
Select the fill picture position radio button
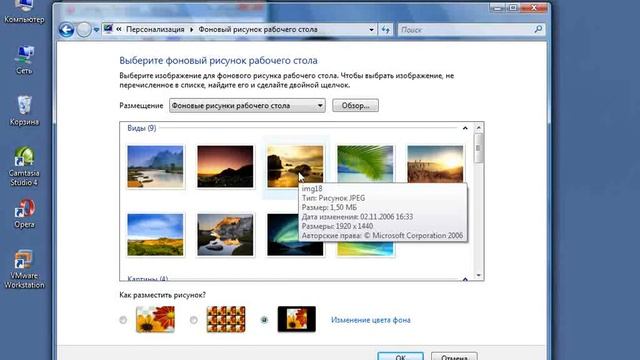point(123,320)
